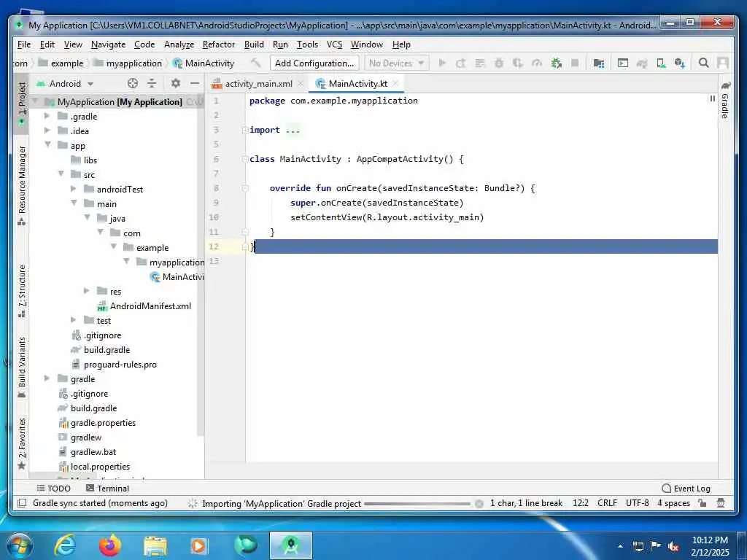Click the Make Project hammer icon

click(x=256, y=63)
